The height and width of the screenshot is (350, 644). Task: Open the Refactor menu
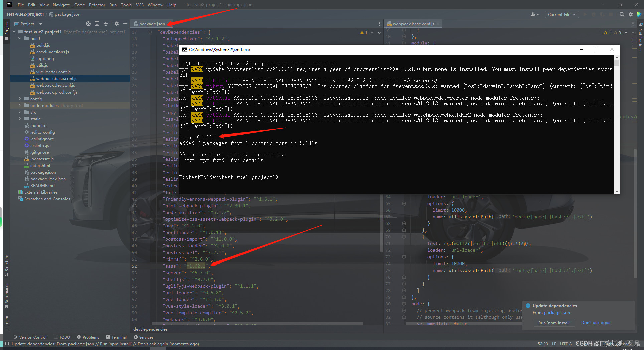pyautogui.click(x=97, y=5)
